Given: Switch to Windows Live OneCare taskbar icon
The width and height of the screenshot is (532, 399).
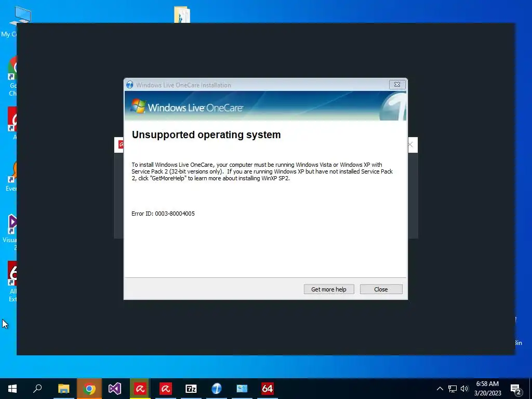Looking at the screenshot, I should coord(217,389).
